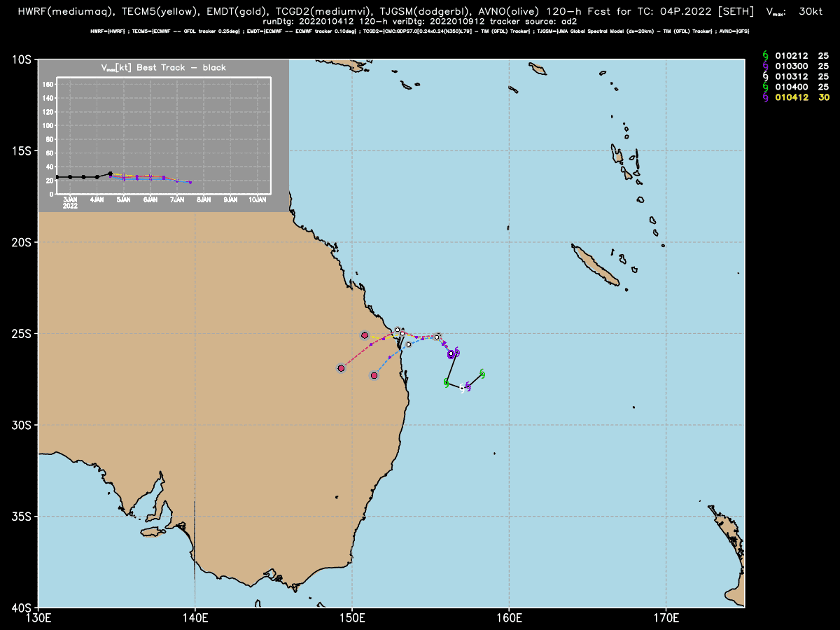Image resolution: width=840 pixels, height=630 pixels.
Task: Click the pink endpoint marker near 25S inland
Action: click(x=365, y=335)
